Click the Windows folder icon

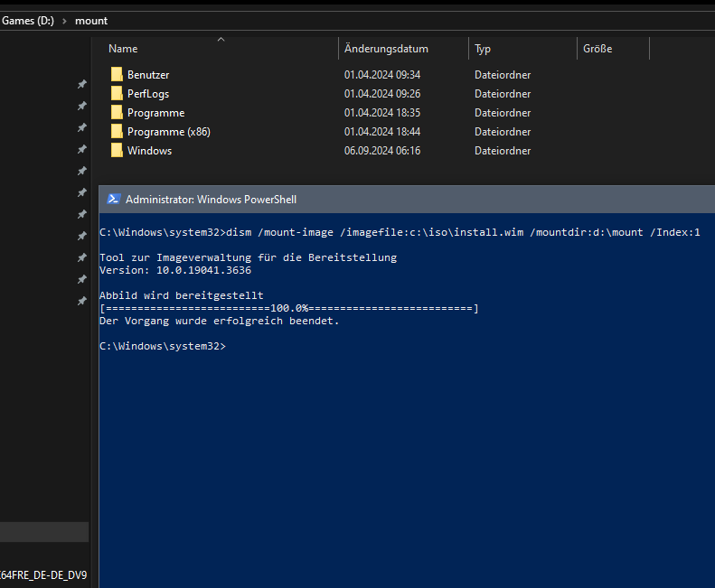117,151
